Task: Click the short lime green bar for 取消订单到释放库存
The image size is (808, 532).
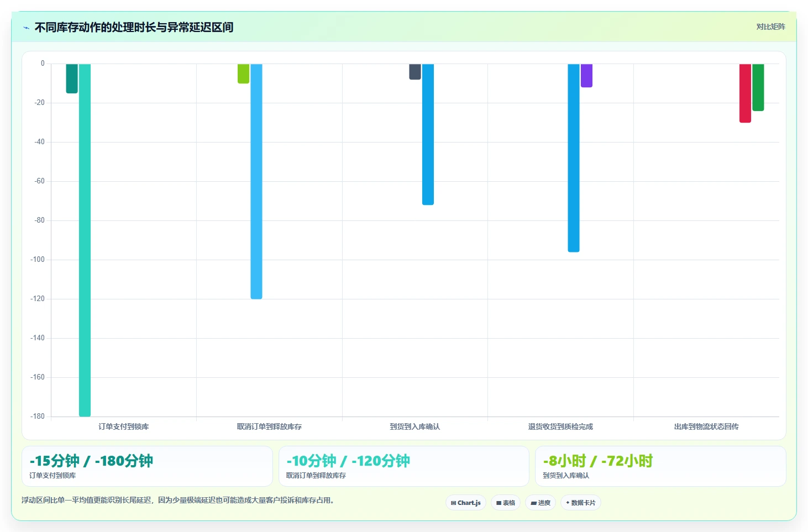Action: tap(243, 73)
